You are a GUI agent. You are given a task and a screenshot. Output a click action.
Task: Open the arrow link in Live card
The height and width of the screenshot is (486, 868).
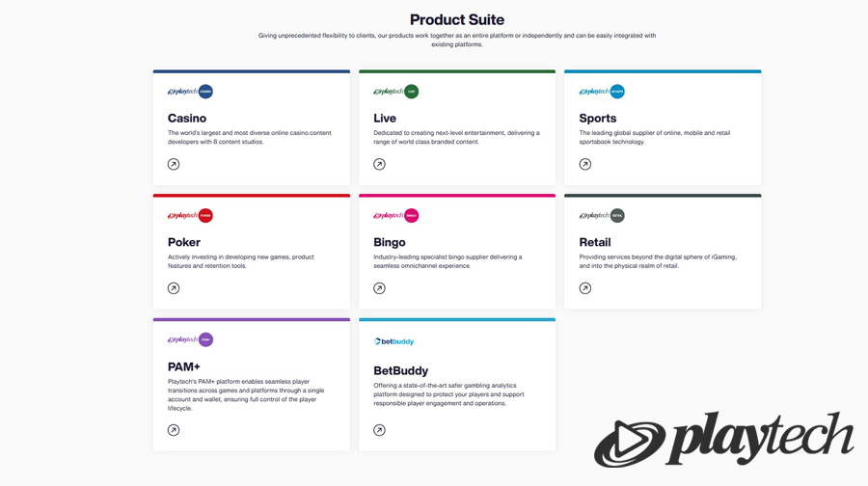click(379, 164)
